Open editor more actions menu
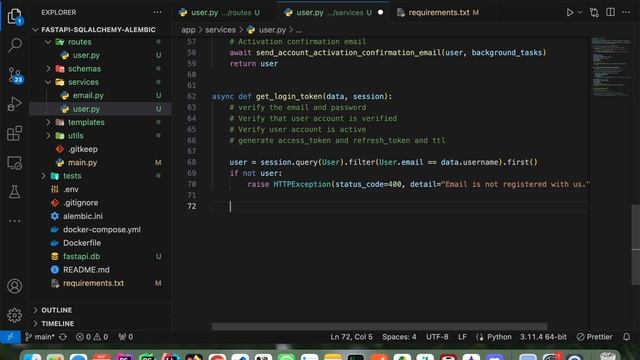 [x=626, y=12]
